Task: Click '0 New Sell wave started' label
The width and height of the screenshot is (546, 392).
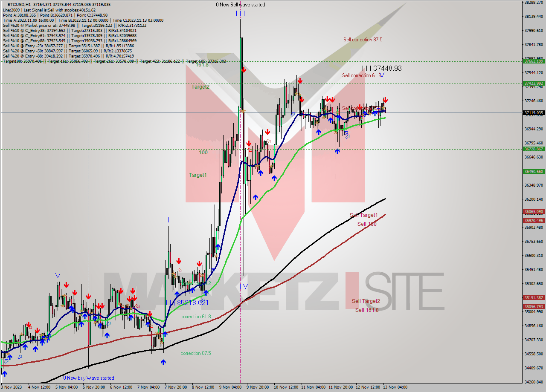Action: (241, 5)
